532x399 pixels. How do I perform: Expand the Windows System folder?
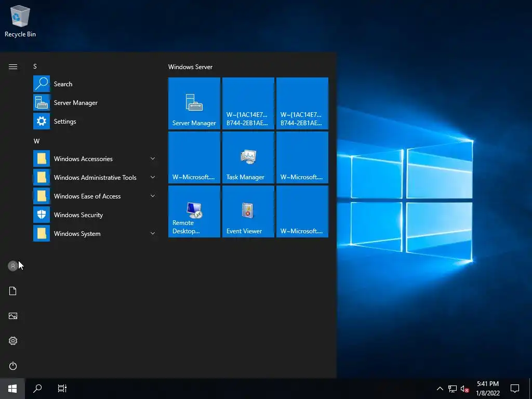click(95, 233)
